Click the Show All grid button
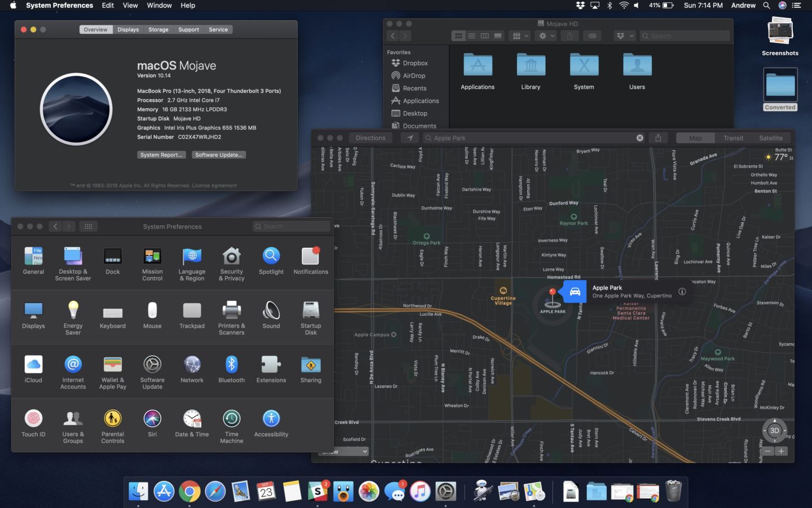The height and width of the screenshot is (508, 812). click(x=88, y=226)
